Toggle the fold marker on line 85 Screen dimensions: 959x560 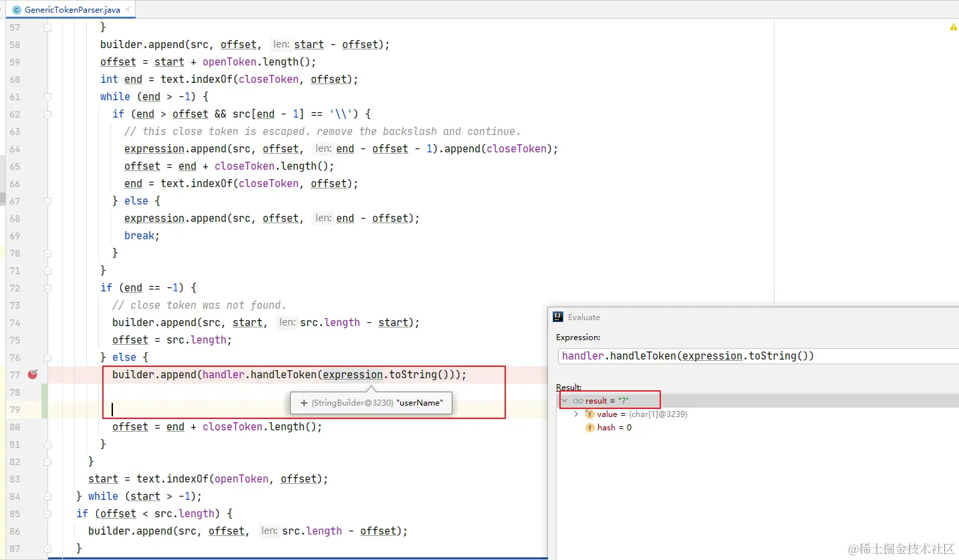pyautogui.click(x=47, y=514)
